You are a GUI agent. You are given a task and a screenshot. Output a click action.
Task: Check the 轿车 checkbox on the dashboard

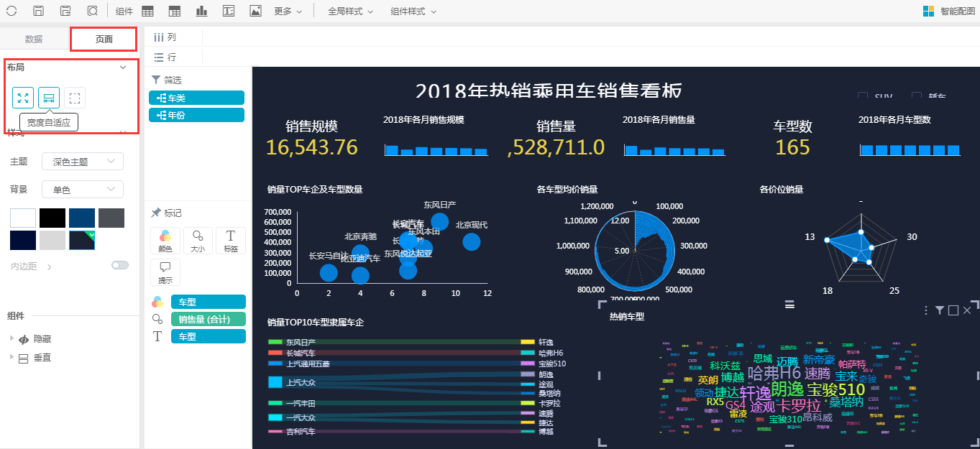click(917, 96)
